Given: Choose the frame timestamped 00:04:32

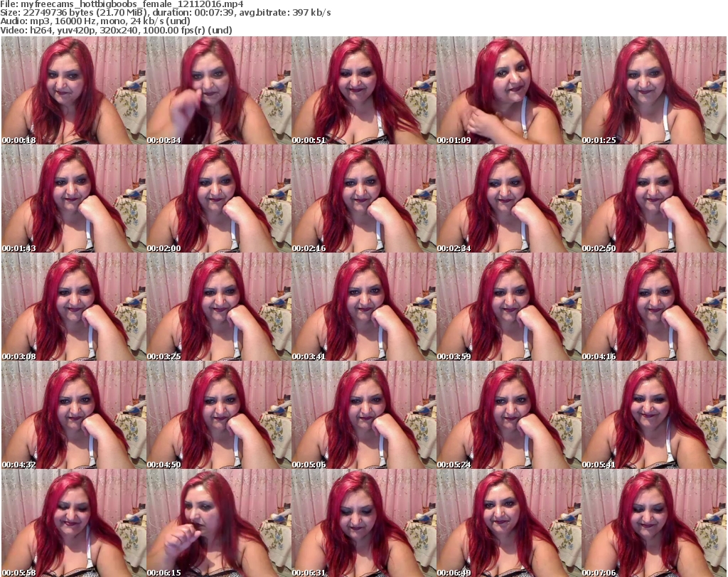Looking at the screenshot, I should (x=74, y=415).
